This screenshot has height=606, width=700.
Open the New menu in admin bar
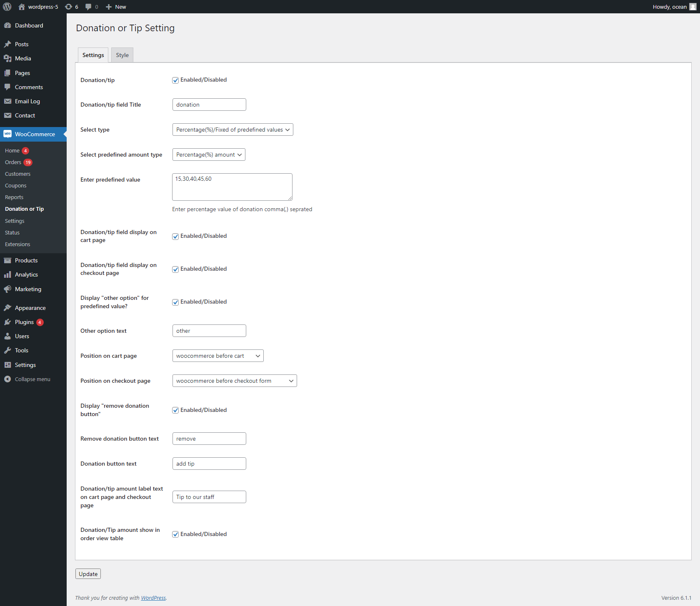coord(115,7)
